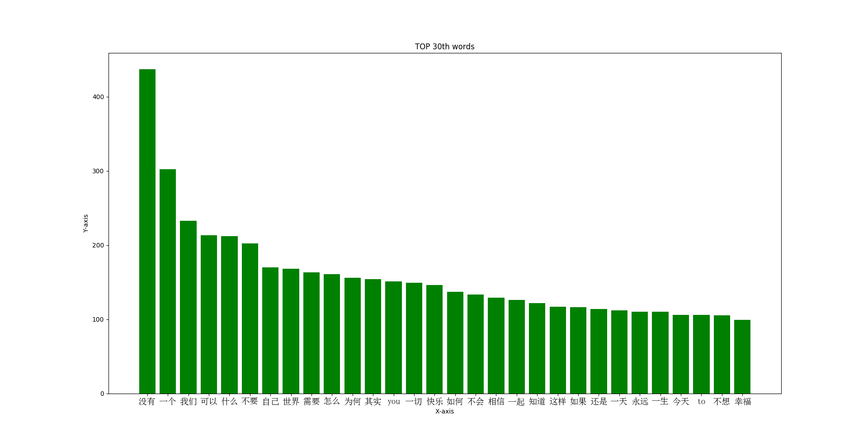Select the green bar above '世界'
The height and width of the screenshot is (442, 868).
tap(291, 331)
